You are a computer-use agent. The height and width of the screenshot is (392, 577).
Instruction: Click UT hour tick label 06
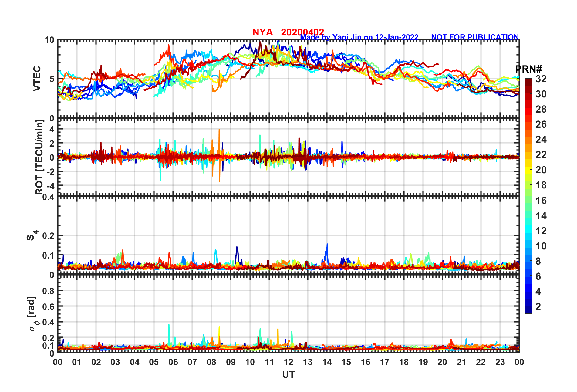[173, 362]
